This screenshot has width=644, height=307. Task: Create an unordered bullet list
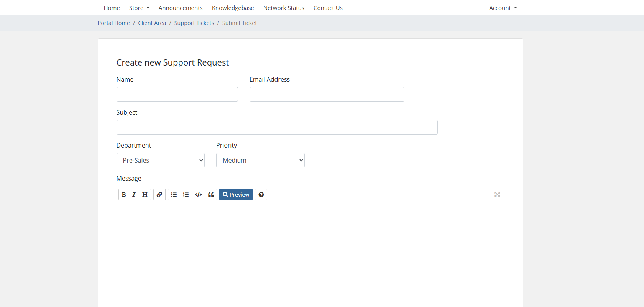[174, 195]
